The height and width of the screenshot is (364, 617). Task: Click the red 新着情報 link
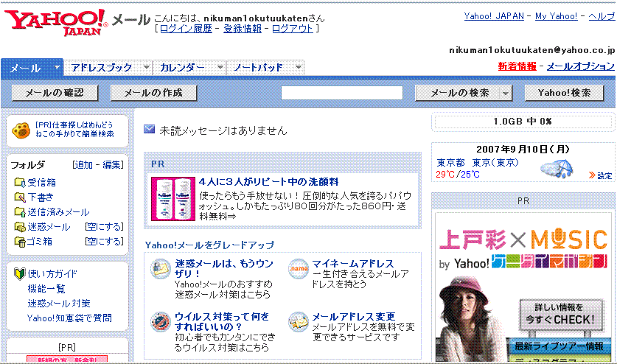[x=517, y=66]
